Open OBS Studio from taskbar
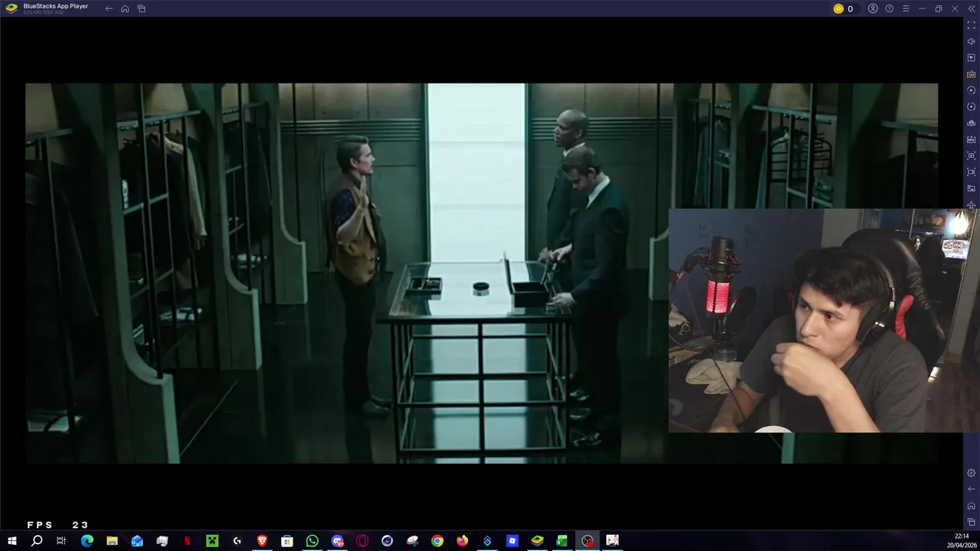The width and height of the screenshot is (980, 551). coord(587,541)
